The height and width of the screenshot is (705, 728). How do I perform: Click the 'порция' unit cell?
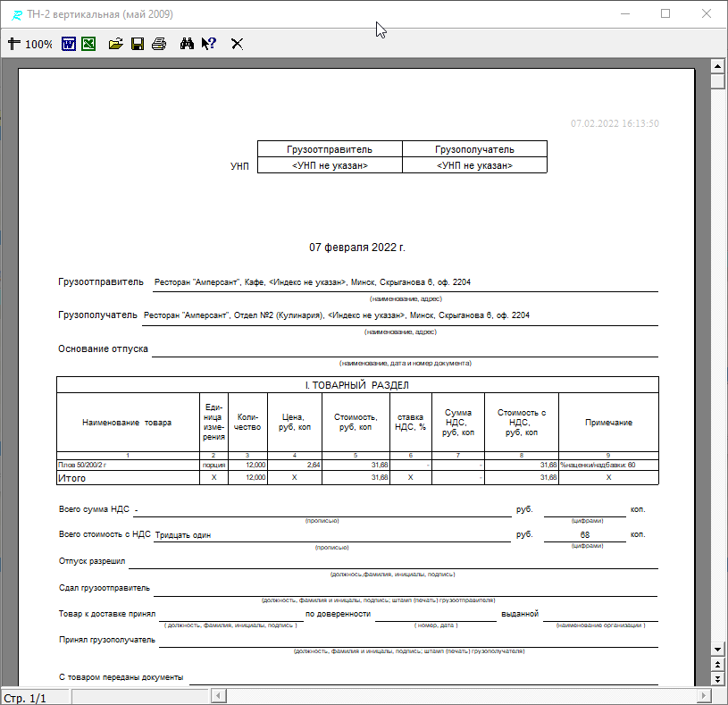pos(214,465)
